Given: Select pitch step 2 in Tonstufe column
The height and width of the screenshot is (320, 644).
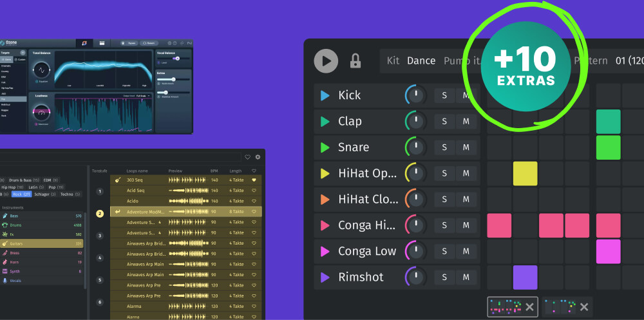Looking at the screenshot, I should pos(100,214).
